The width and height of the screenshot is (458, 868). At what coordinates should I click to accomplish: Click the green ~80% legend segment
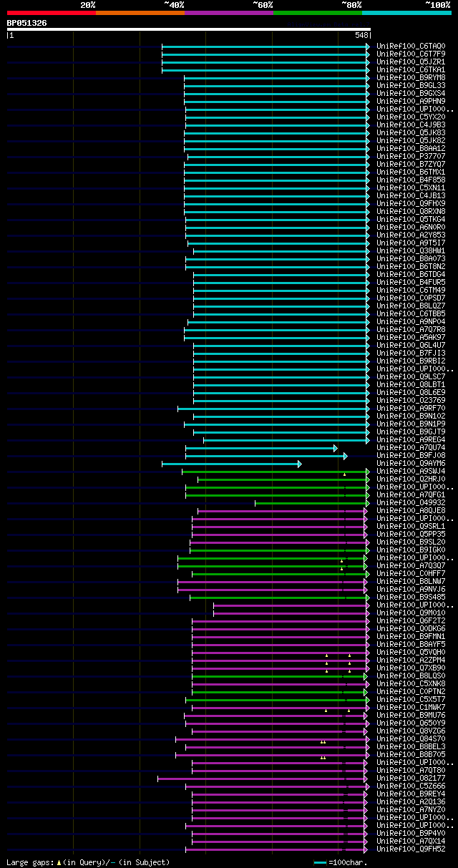(x=317, y=12)
